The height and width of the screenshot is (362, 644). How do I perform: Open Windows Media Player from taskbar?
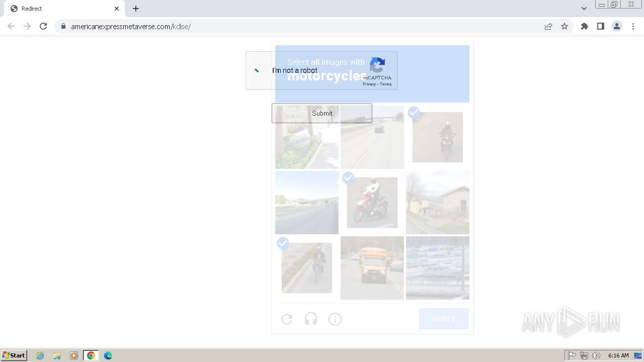pyautogui.click(x=74, y=355)
